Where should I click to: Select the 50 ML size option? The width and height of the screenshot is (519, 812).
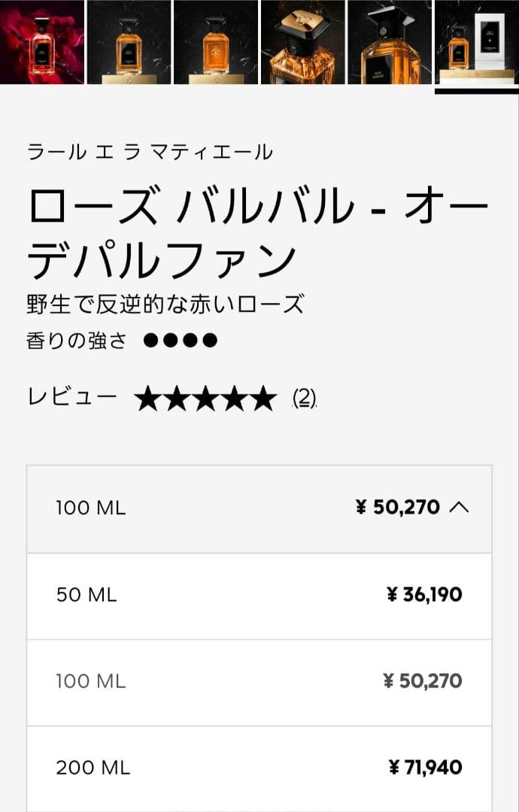coord(259,595)
